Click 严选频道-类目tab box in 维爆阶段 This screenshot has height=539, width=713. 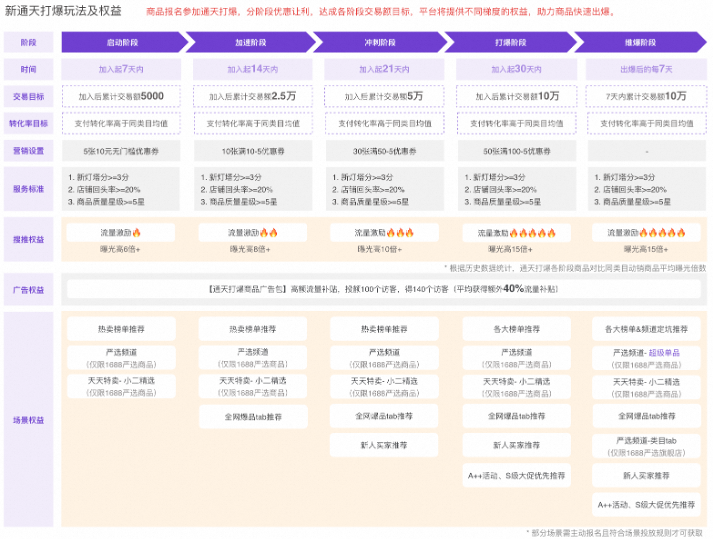645,446
